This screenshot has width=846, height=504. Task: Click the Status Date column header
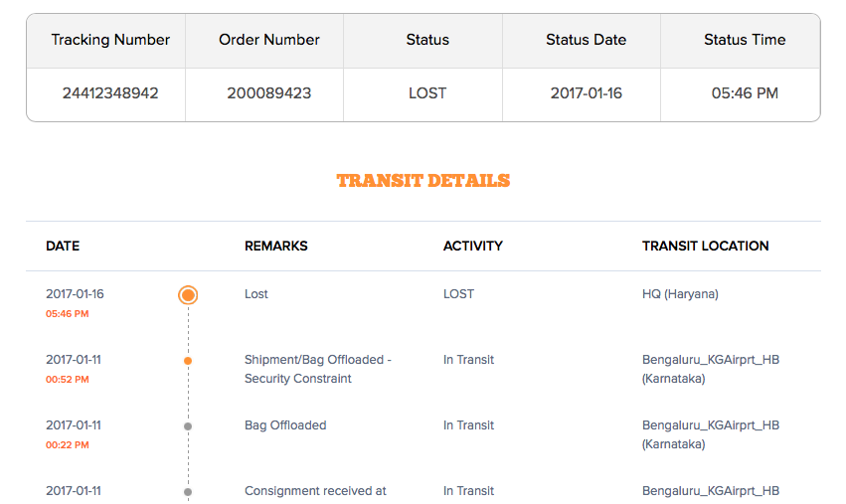tap(586, 40)
